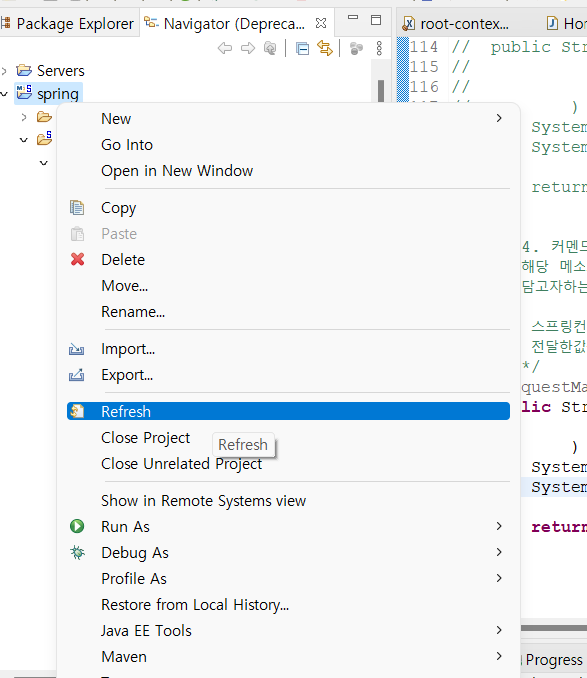Click the Debug As bug icon
The height and width of the screenshot is (678, 587).
(77, 553)
